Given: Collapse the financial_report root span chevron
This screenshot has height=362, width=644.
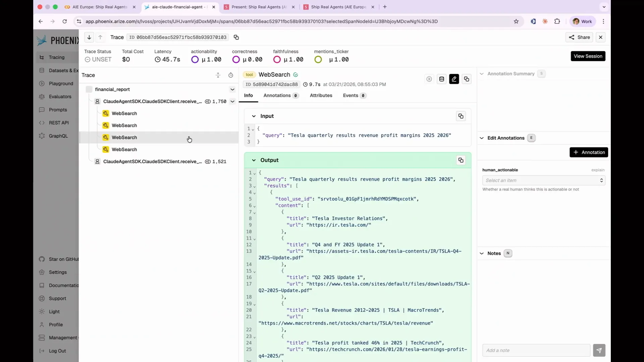Looking at the screenshot, I should (x=232, y=89).
